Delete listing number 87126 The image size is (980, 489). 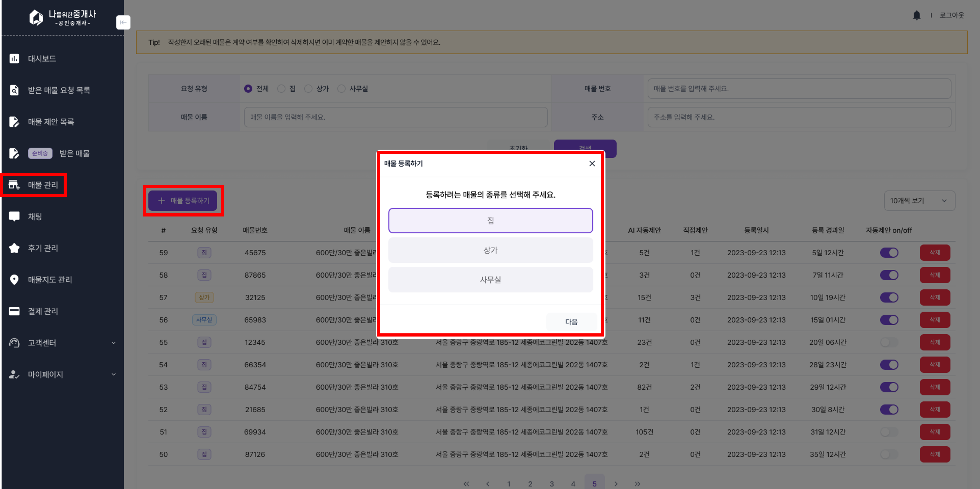(x=935, y=454)
